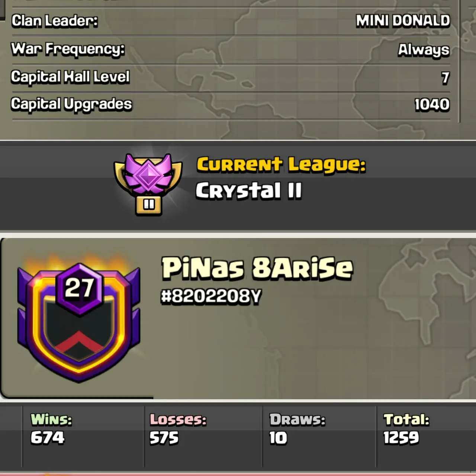476x476 pixels.
Task: Tap the Crystal II league text
Action: click(249, 190)
